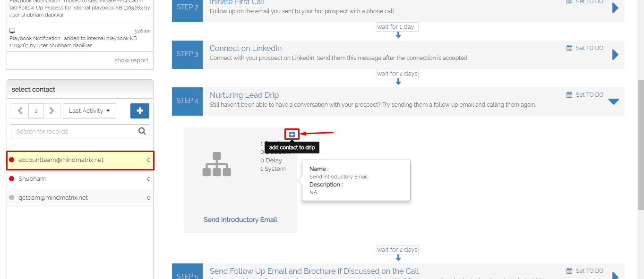Collapse Step 4 Nurturing Lead Drip arrow
Viewport: 644px width, 279px height.
[x=614, y=101]
